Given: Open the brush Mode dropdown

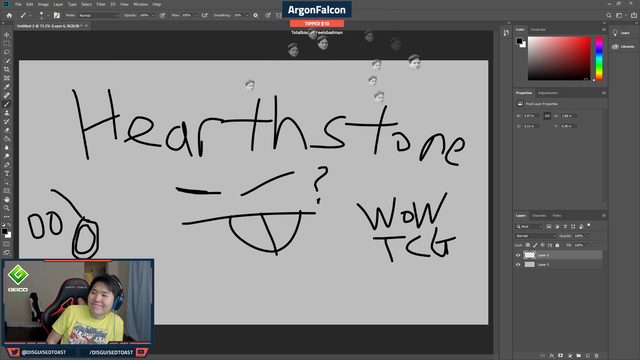Looking at the screenshot, I should pyautogui.click(x=98, y=16).
